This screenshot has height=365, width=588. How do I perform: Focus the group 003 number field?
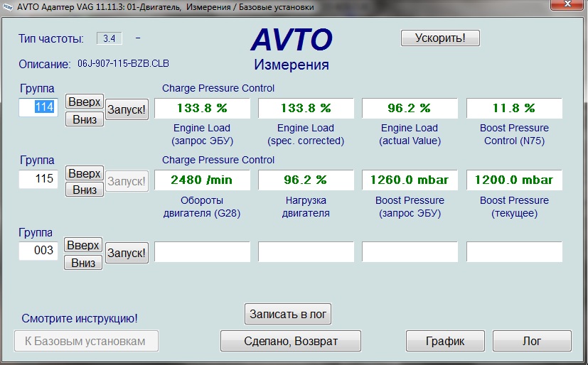38,251
